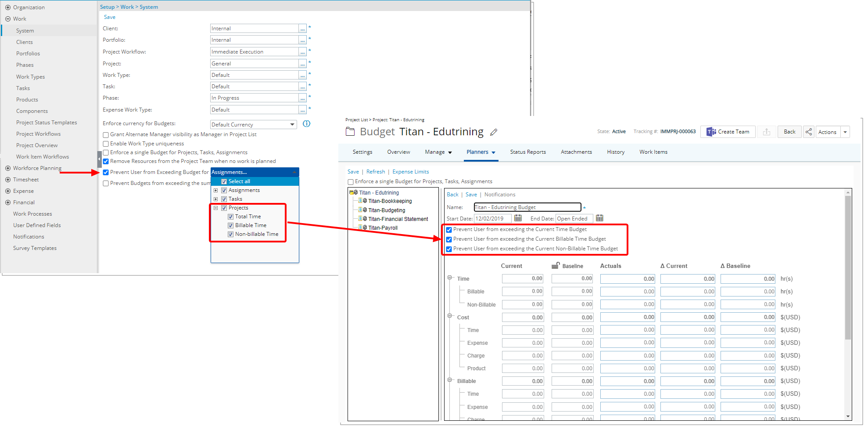868x430 pixels.
Task: Select Work Types in the sidebar
Action: click(30, 77)
